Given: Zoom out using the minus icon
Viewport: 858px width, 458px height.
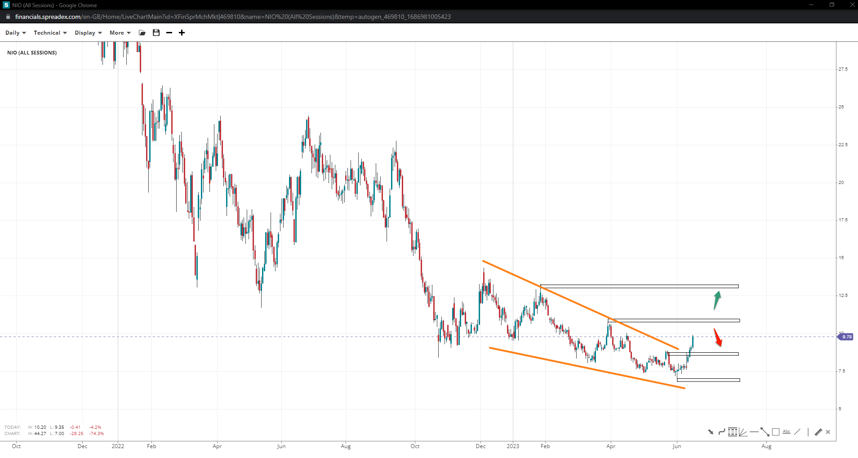Looking at the screenshot, I should coord(169,33).
